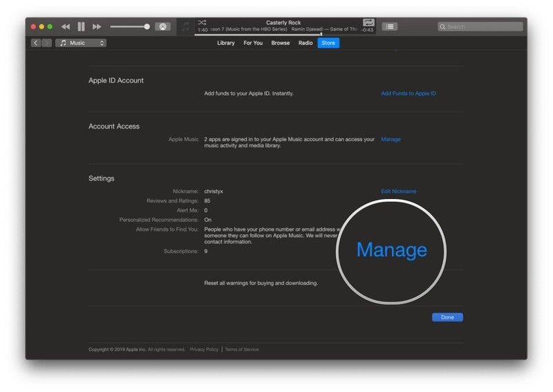Select the Store tab
The image size is (553, 392).
328,43
